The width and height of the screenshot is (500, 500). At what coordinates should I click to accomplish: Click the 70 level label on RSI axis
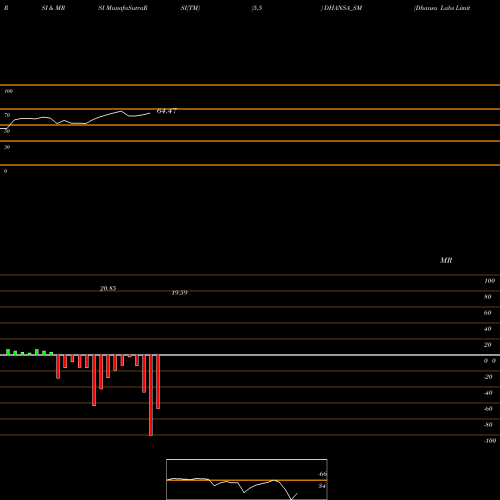7,115
